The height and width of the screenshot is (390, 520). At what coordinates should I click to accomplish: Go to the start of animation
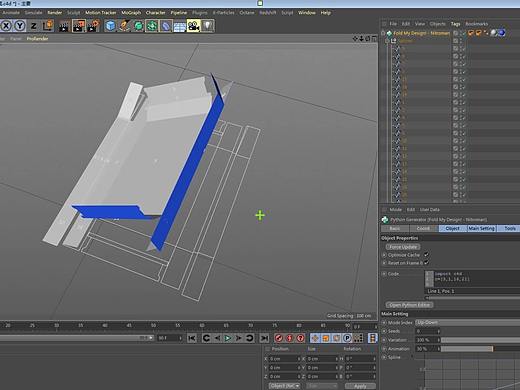[x=192, y=338]
